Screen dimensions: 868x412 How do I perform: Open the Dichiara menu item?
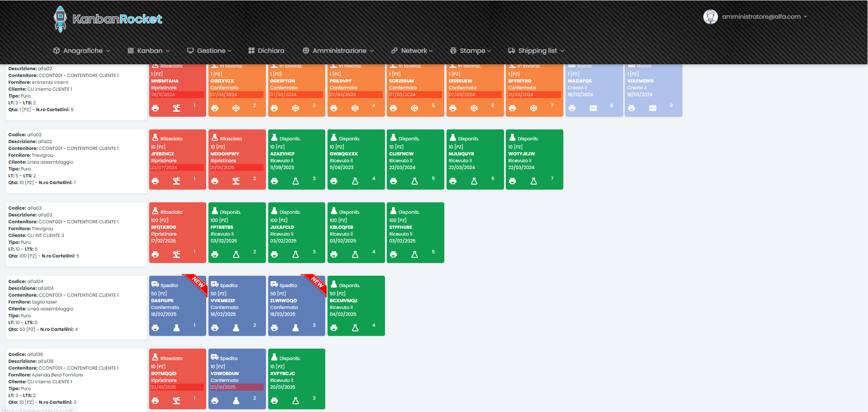coord(266,51)
